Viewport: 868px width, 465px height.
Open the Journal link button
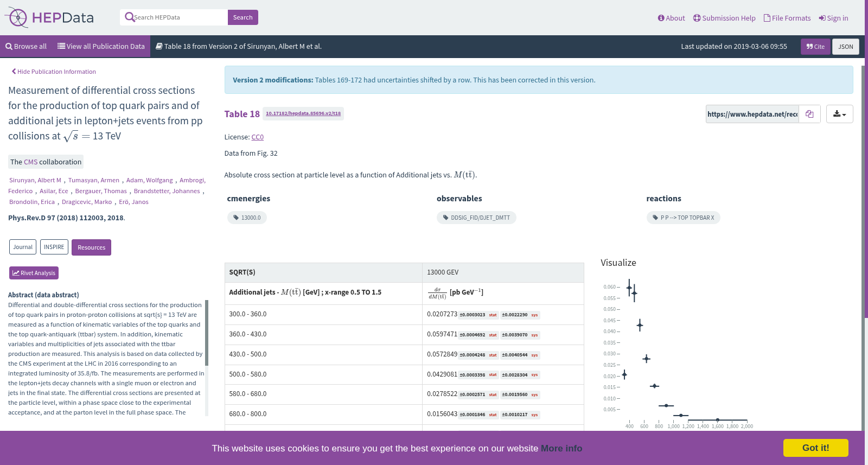coord(23,247)
